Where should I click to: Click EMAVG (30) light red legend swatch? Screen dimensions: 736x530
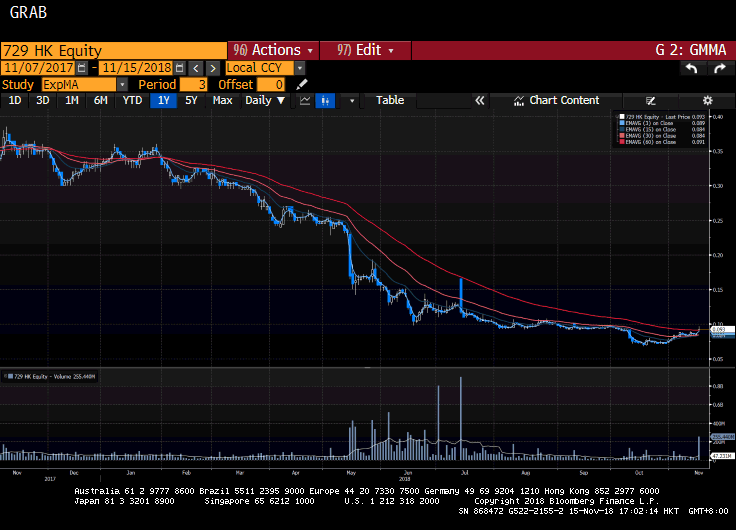point(622,136)
